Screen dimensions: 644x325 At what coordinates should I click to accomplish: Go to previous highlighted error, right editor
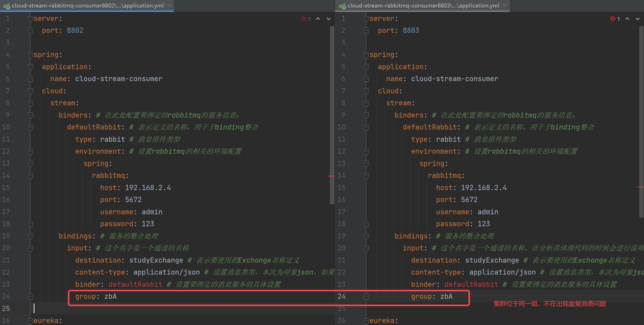click(x=627, y=19)
